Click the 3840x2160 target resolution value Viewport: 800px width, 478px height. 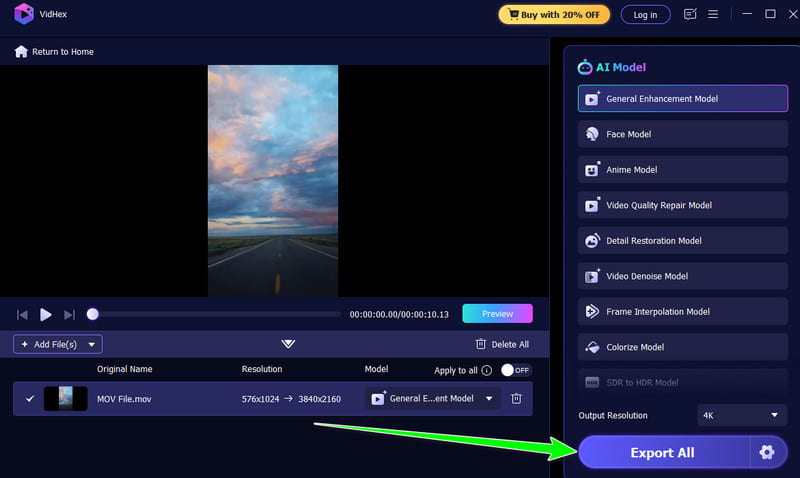[319, 399]
